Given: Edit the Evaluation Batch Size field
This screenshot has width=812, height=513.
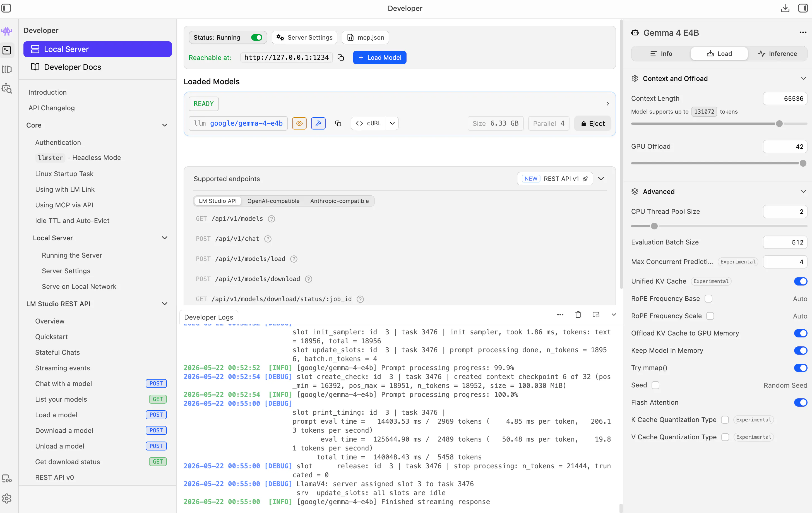Looking at the screenshot, I should coord(785,243).
